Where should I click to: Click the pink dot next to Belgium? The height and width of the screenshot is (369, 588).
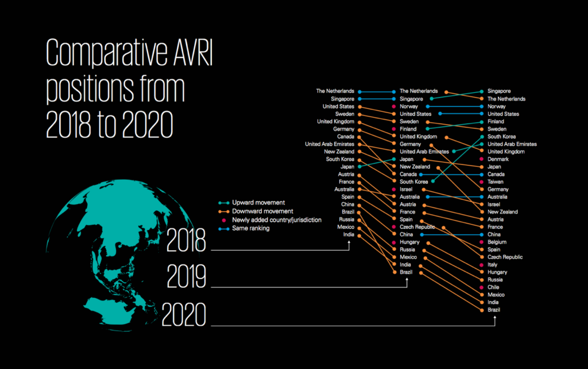[481, 242]
